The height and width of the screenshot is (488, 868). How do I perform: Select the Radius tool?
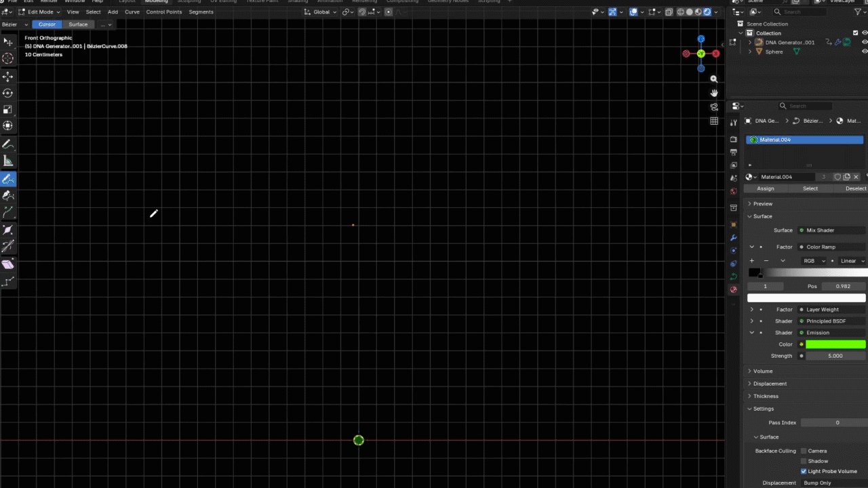coord(8,230)
